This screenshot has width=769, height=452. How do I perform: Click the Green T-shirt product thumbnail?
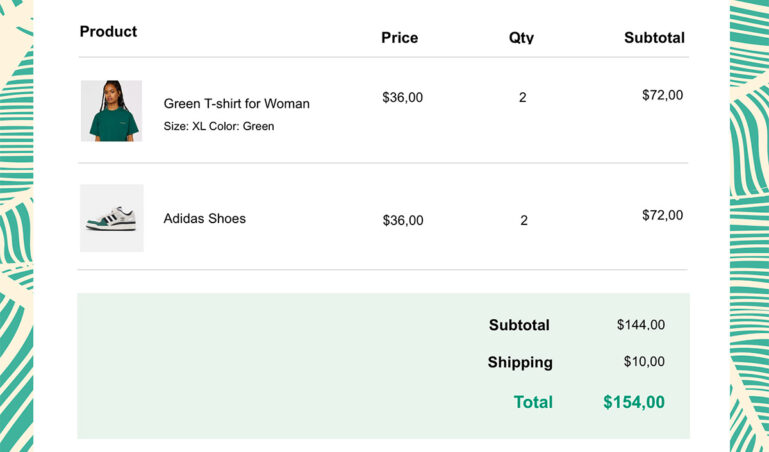tap(111, 111)
